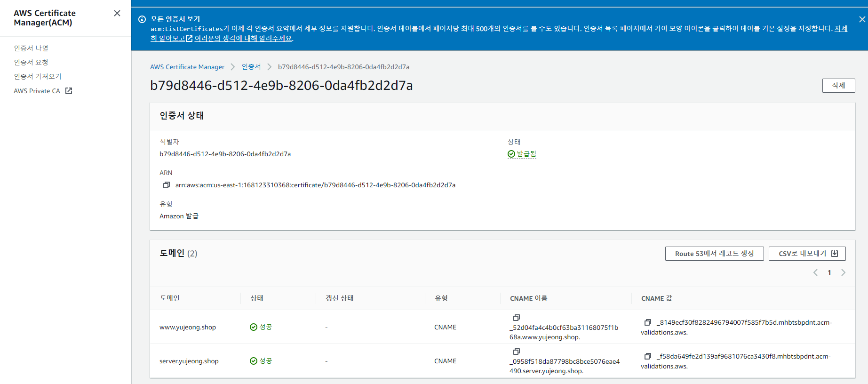Click the 도메인 column header
This screenshot has width=868, height=384.
point(170,298)
